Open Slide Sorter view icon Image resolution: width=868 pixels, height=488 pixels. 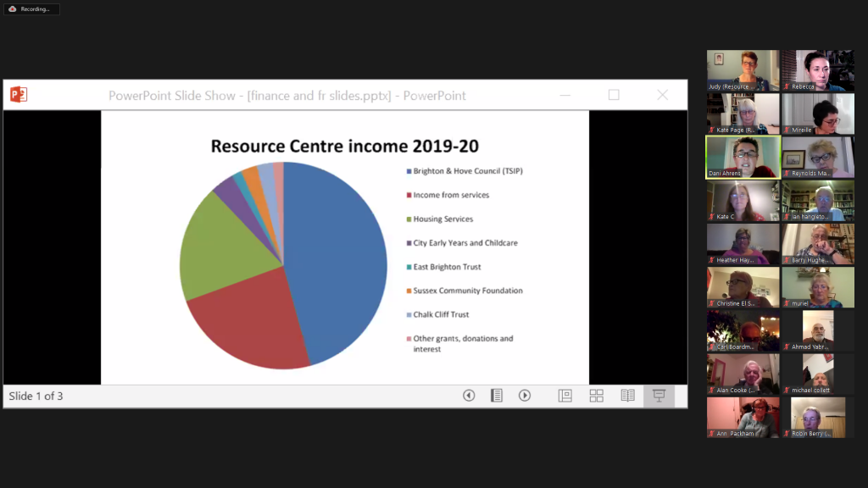coord(596,396)
